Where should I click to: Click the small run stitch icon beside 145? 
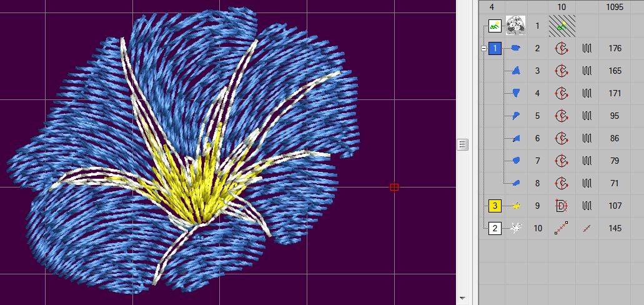coord(587,228)
